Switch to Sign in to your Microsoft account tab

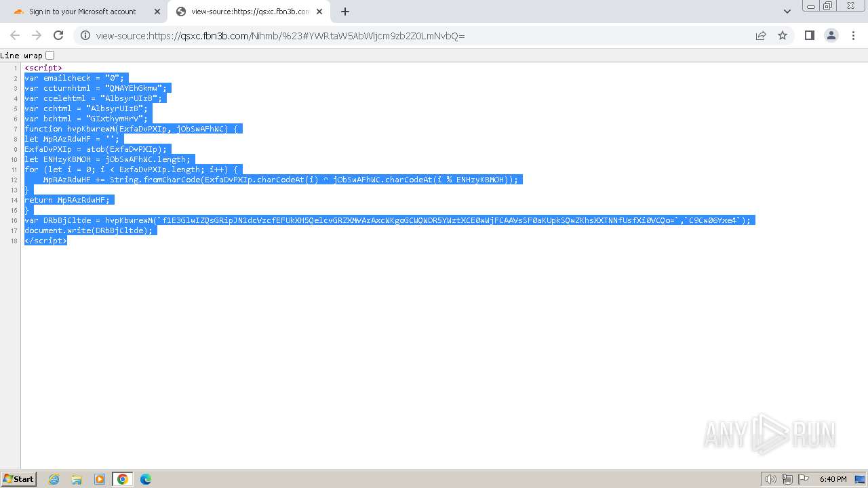(x=83, y=12)
